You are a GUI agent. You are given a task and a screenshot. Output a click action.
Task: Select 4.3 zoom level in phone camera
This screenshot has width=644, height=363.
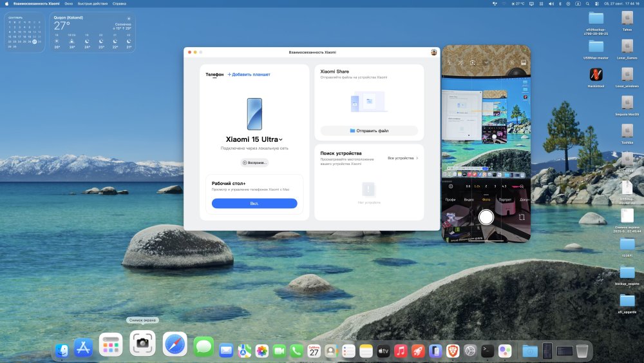(504, 186)
